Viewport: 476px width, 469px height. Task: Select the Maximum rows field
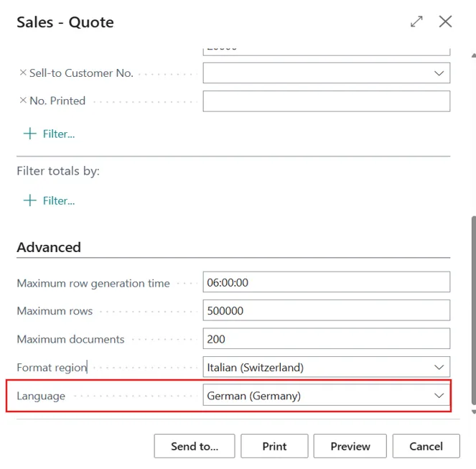(x=326, y=311)
